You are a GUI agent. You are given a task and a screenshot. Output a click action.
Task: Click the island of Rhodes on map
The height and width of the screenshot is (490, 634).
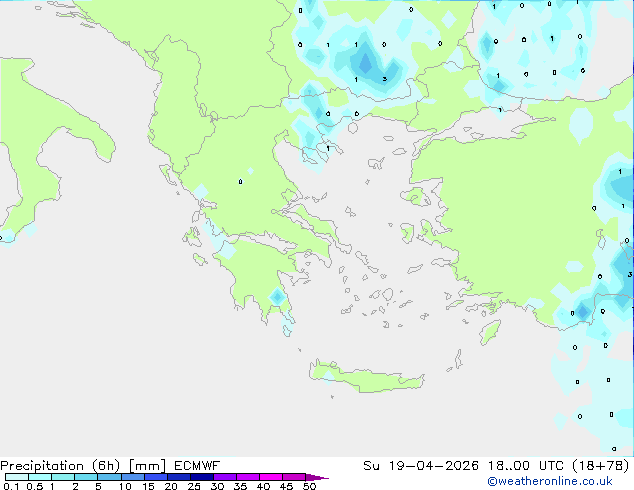tap(490, 332)
